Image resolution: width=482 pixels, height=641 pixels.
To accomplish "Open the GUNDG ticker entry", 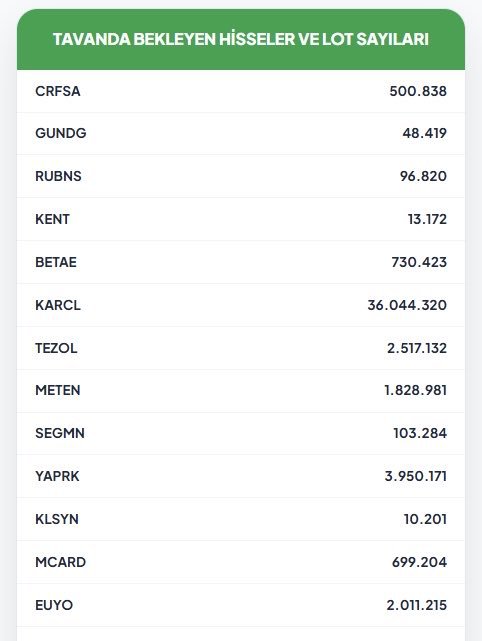I will pos(61,133).
